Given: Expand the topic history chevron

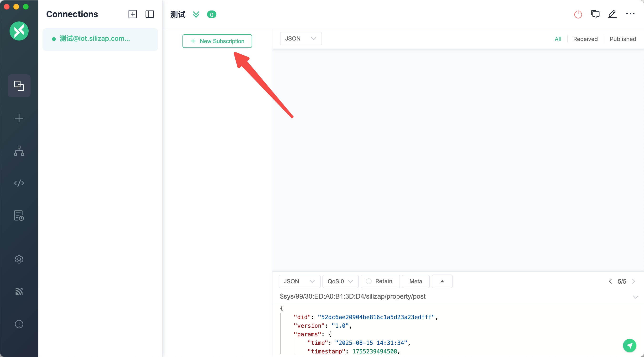Looking at the screenshot, I should pos(635,297).
